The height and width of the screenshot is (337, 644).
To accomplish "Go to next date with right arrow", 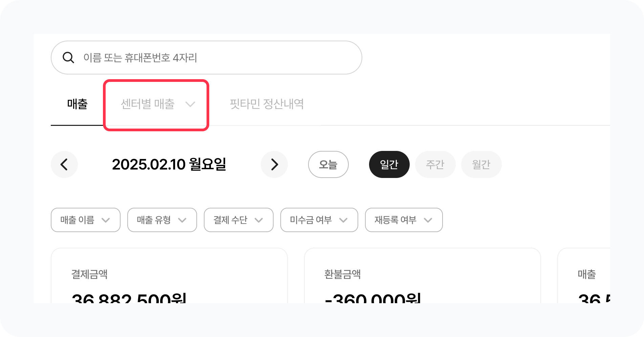I will (x=274, y=164).
